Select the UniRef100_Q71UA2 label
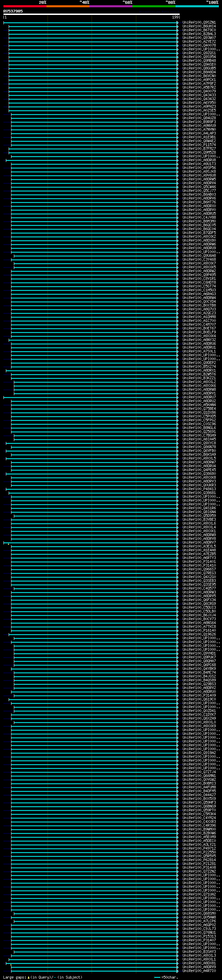The height and width of the screenshot is (980, 222). [x=199, y=894]
